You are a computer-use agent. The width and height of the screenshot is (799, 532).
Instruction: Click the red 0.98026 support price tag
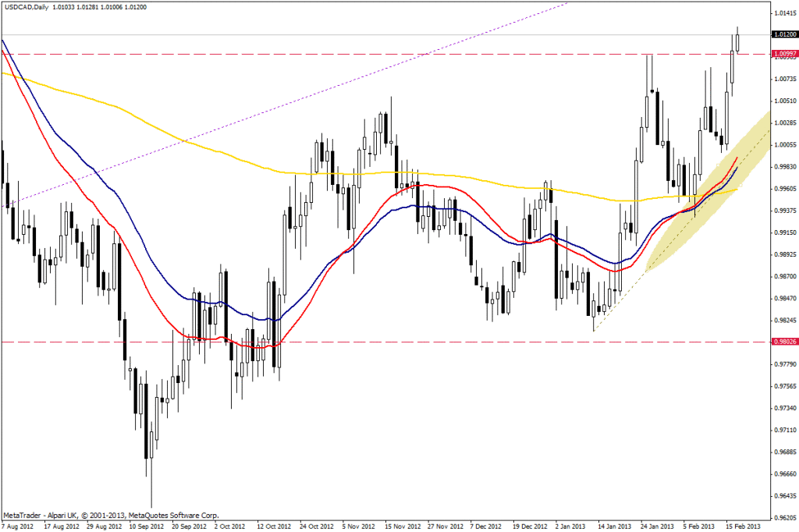pos(783,342)
